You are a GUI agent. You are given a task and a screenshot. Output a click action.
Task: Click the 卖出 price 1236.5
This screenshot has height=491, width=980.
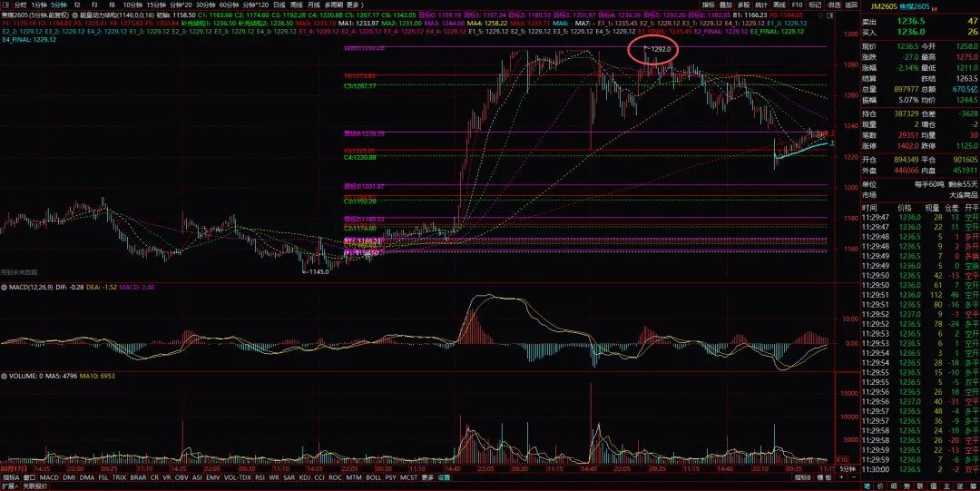tap(911, 21)
